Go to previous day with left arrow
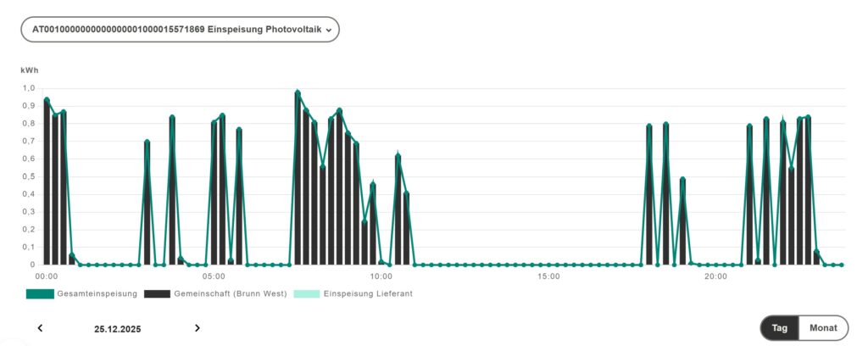868x346 pixels. [x=40, y=328]
